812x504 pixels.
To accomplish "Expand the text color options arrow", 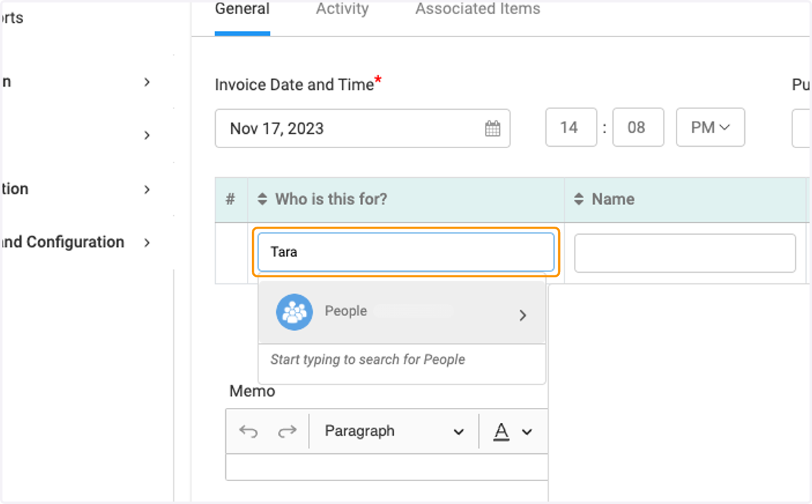I will (x=528, y=432).
